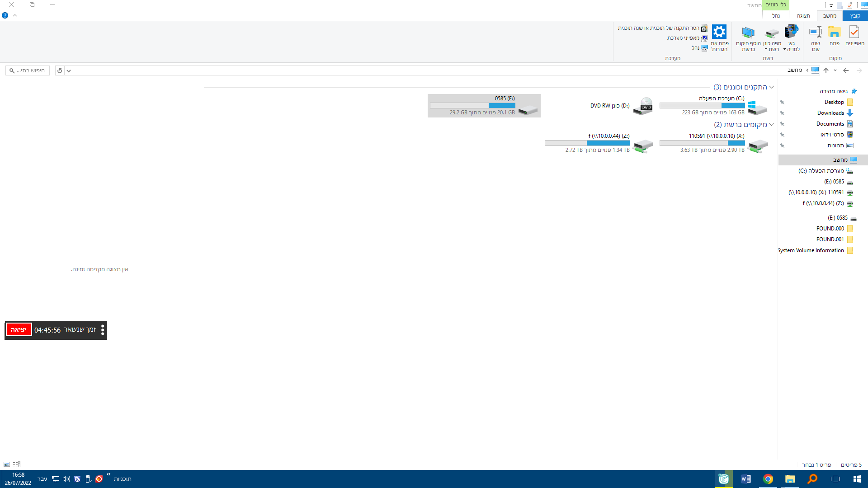The image size is (868, 488).
Task: Select the 0585 (E:) drive icon
Action: pos(528,110)
